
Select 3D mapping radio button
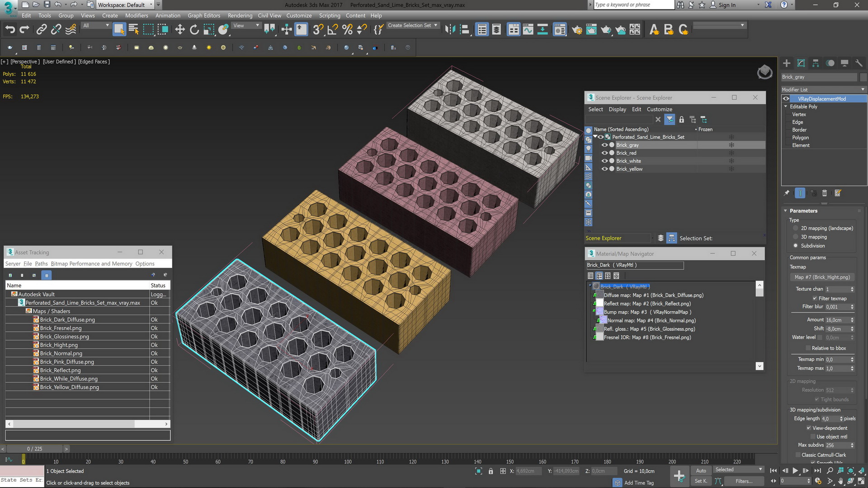[796, 237]
